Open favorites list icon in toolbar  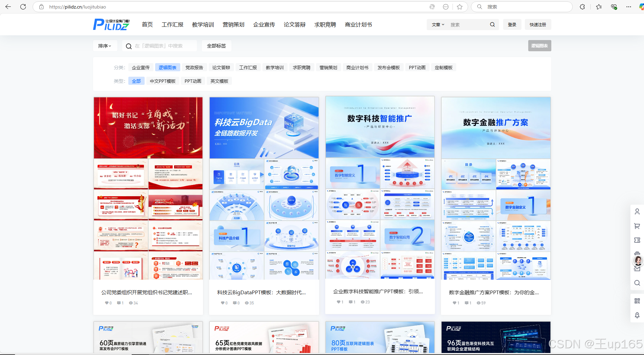599,7
